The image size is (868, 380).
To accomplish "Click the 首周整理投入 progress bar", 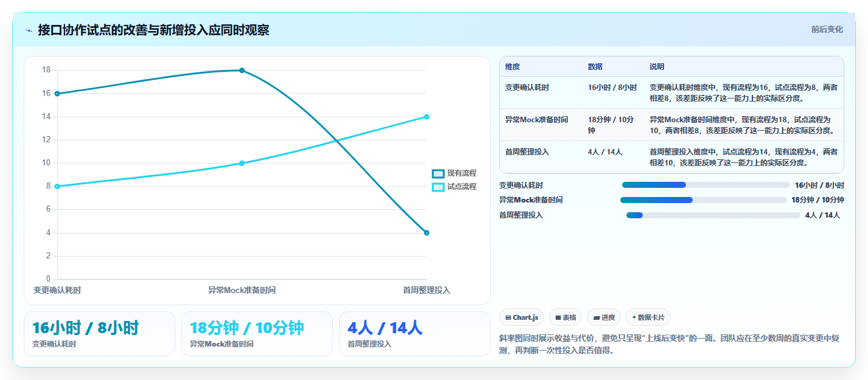I will (713, 215).
